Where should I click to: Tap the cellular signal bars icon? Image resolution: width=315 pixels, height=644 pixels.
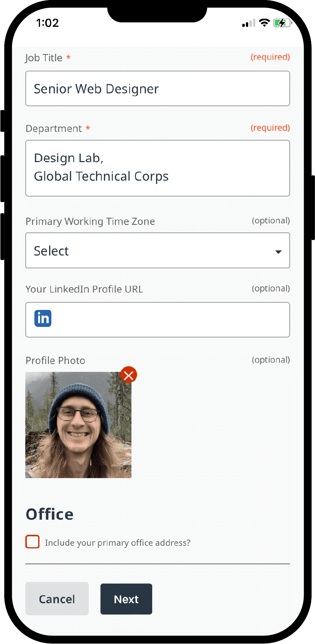point(249,23)
